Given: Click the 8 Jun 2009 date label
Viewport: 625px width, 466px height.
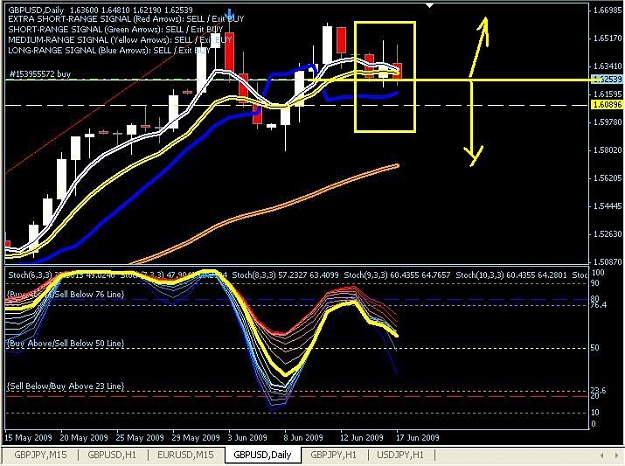Looking at the screenshot, I should point(303,437).
